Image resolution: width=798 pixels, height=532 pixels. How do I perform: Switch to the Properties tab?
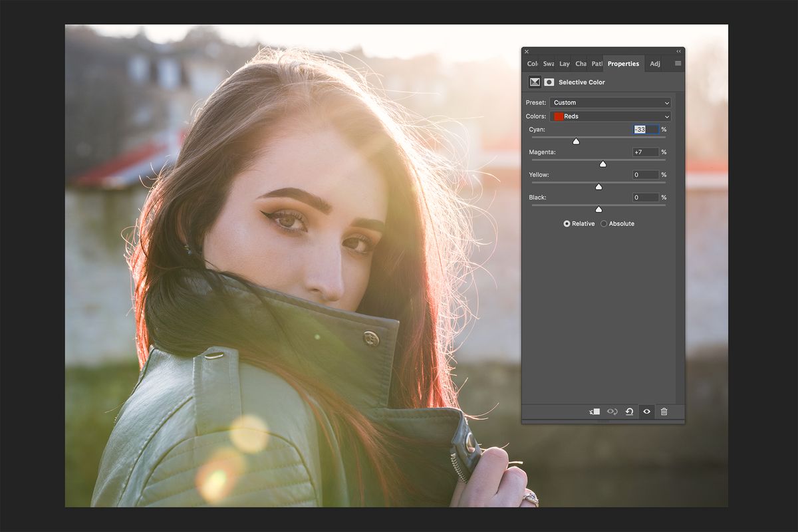[623, 63]
